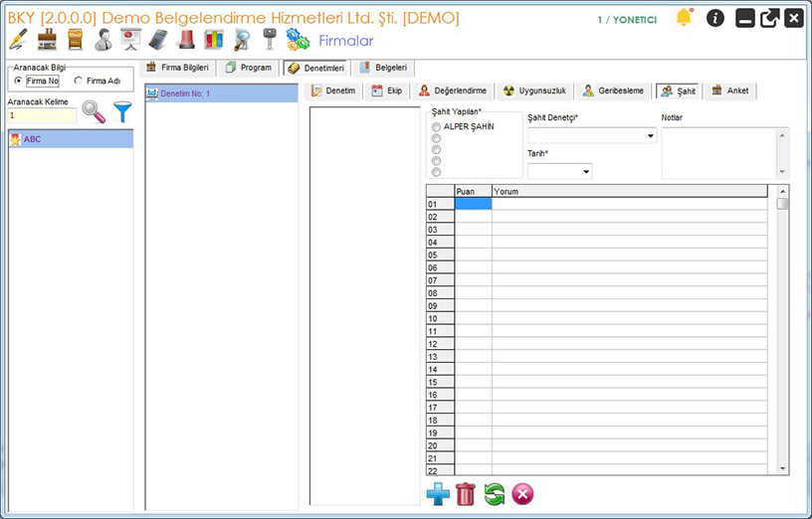
Task: Click the document magnifier search icon
Action: 242,40
